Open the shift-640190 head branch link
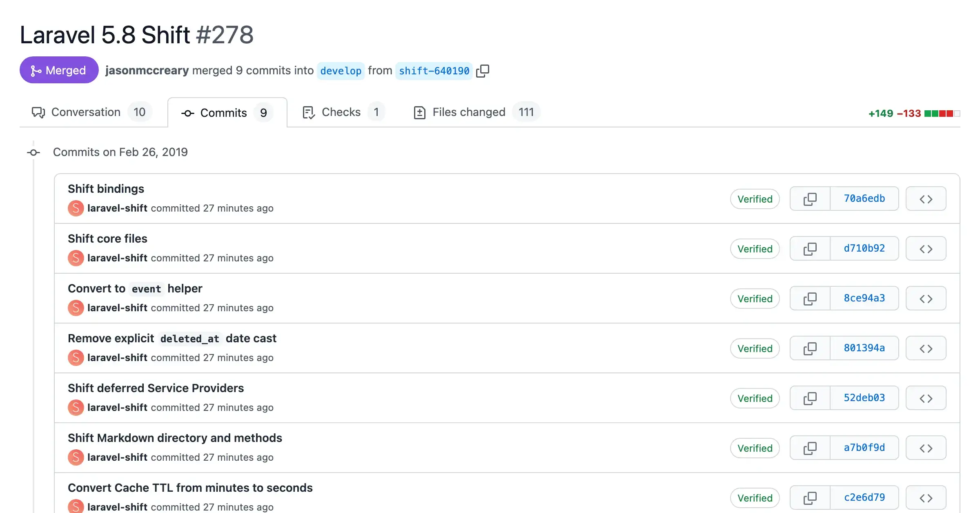Image resolution: width=980 pixels, height=513 pixels. tap(434, 71)
